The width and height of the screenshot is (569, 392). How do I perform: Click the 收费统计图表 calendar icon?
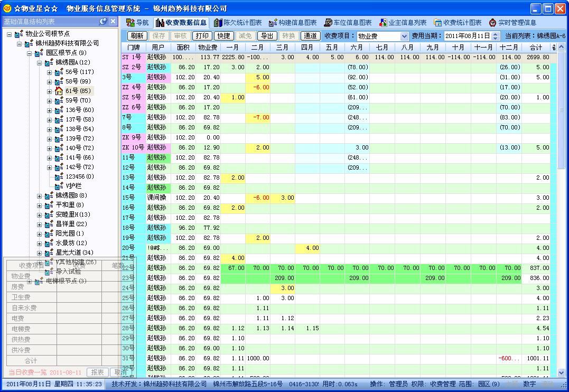438,23
